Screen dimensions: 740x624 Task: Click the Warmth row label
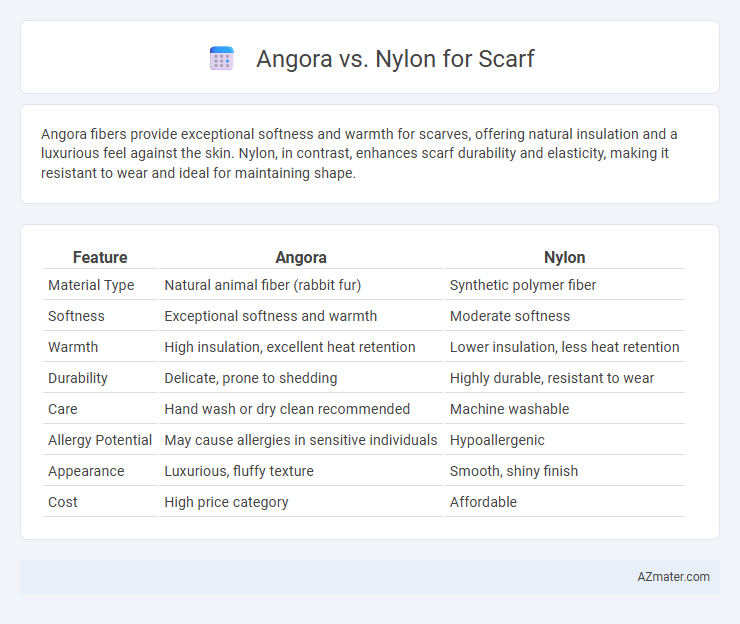click(x=73, y=347)
